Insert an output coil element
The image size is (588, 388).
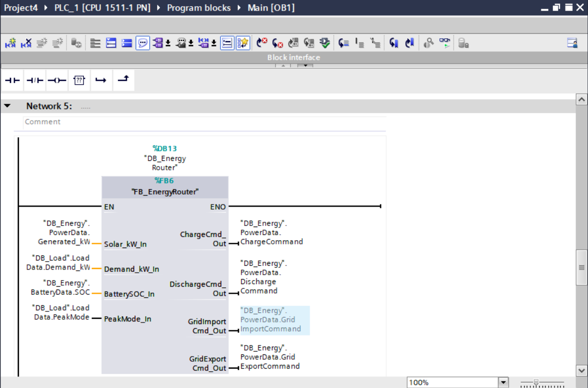click(x=57, y=80)
